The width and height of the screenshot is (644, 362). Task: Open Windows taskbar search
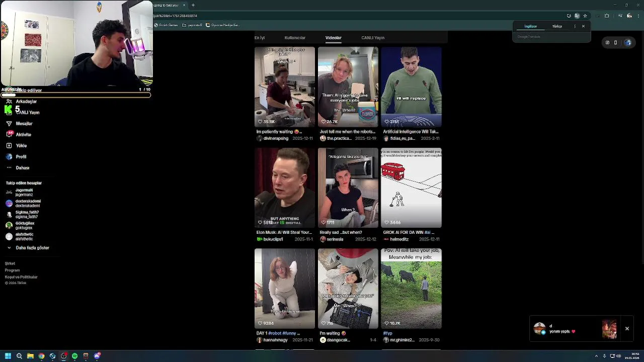pos(19,356)
